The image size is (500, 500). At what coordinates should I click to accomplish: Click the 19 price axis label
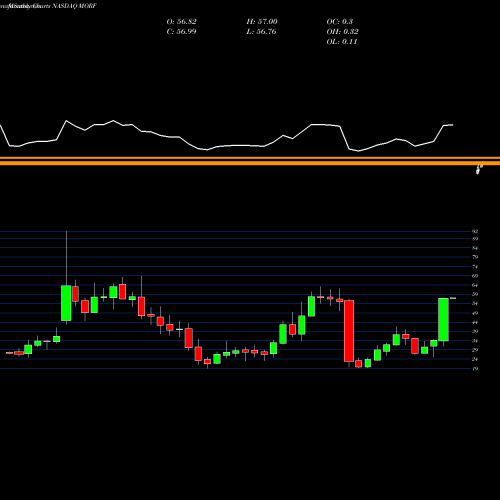(x=475, y=368)
